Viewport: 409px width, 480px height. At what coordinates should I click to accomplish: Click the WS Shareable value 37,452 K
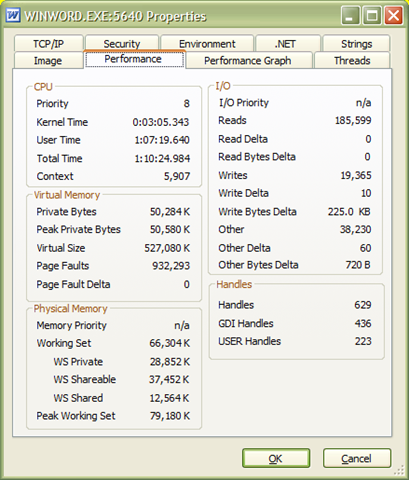pyautogui.click(x=169, y=379)
